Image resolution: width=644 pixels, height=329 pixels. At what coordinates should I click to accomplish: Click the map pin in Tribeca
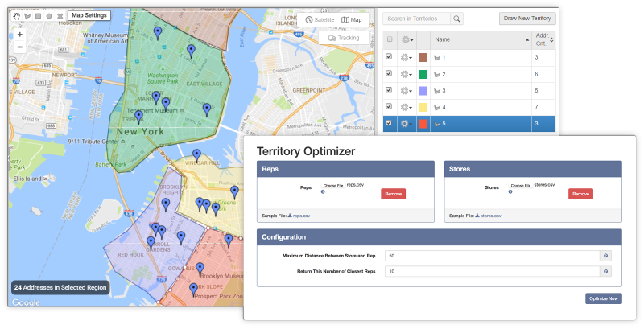138,117
